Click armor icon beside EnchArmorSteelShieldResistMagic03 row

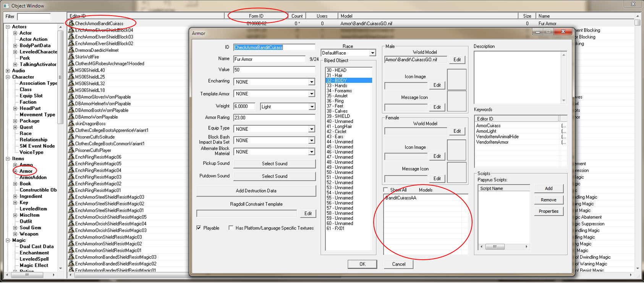click(x=71, y=197)
